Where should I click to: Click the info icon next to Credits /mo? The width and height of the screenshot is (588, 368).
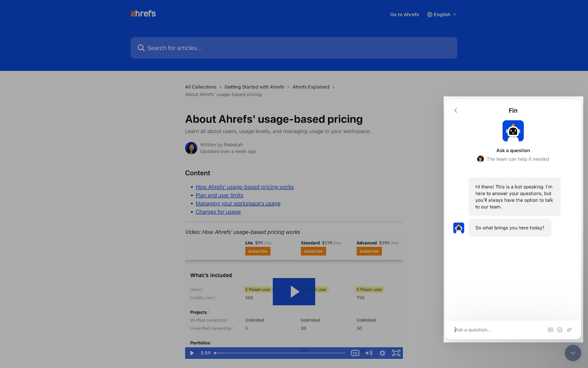click(215, 297)
